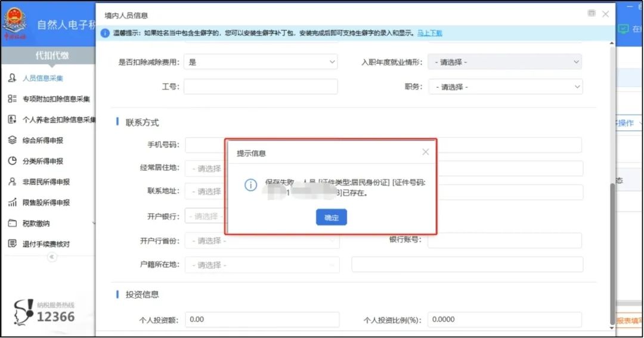Click the 马上下载 link
Viewport: 644px width, 338px height.
[429, 33]
